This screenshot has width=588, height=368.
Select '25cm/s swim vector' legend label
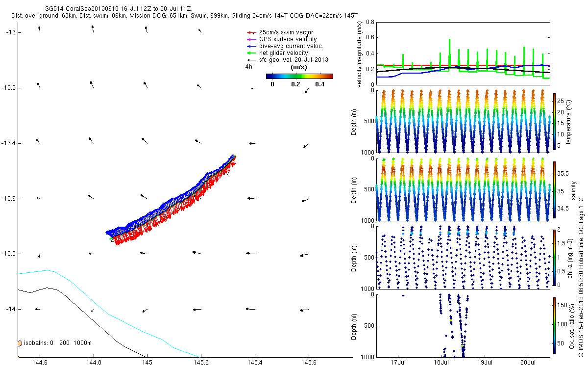[286, 32]
